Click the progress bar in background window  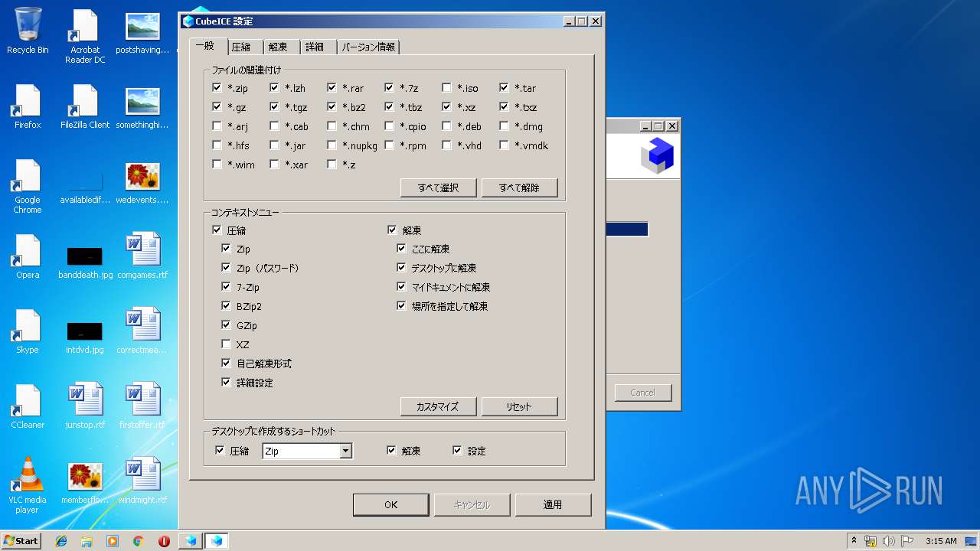pos(627,230)
